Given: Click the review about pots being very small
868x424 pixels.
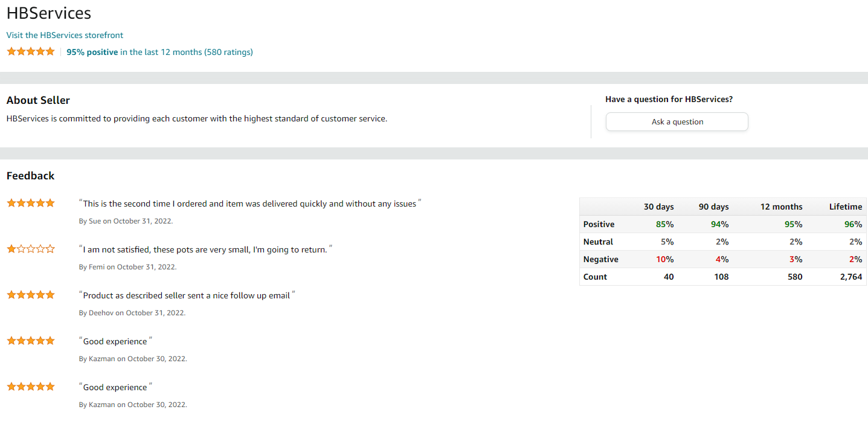Looking at the screenshot, I should [206, 249].
